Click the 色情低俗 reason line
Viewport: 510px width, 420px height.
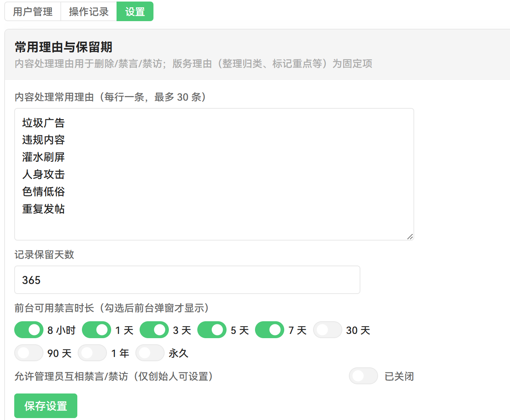click(x=43, y=192)
